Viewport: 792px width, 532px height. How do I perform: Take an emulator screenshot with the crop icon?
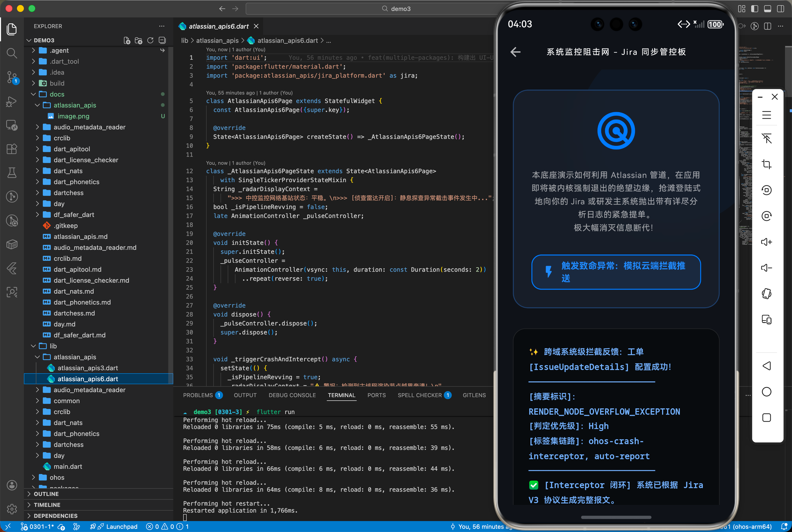tap(767, 164)
